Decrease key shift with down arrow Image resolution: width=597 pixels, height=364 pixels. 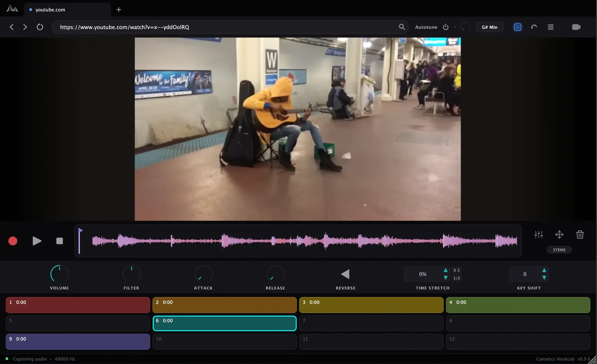[544, 278]
